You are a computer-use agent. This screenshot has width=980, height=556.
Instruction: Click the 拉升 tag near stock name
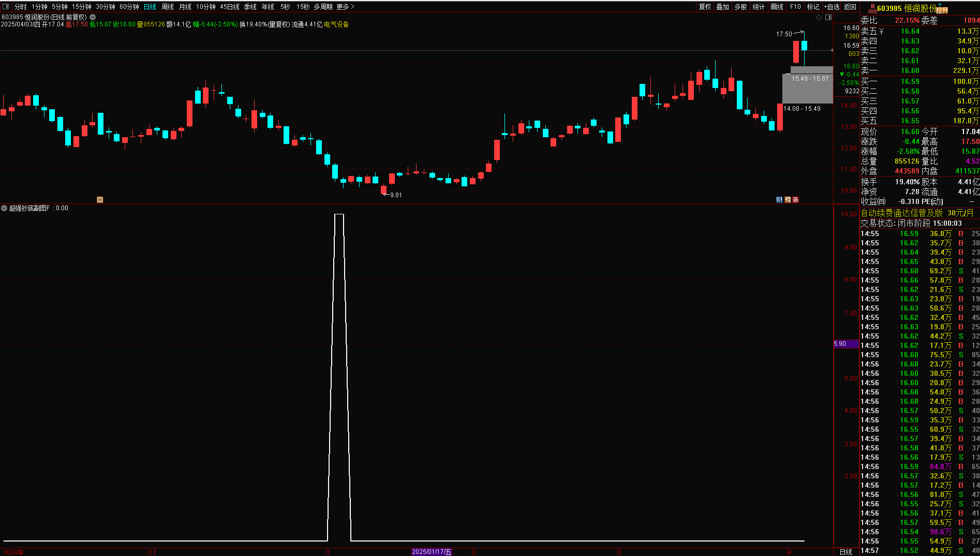tap(942, 10)
